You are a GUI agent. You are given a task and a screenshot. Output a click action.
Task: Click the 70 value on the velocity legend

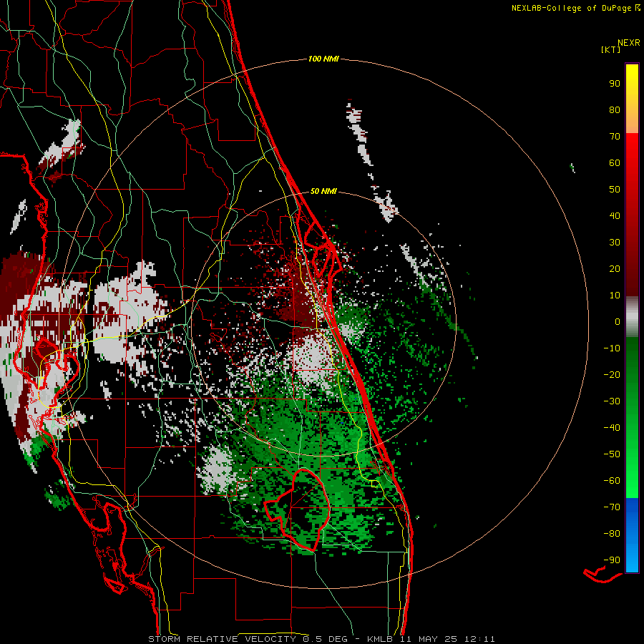point(615,137)
